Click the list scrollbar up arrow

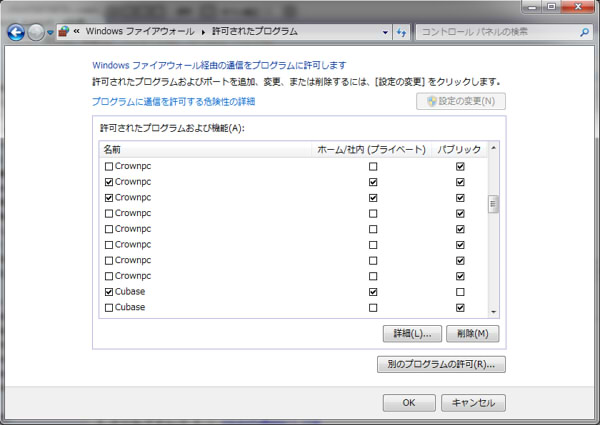493,148
